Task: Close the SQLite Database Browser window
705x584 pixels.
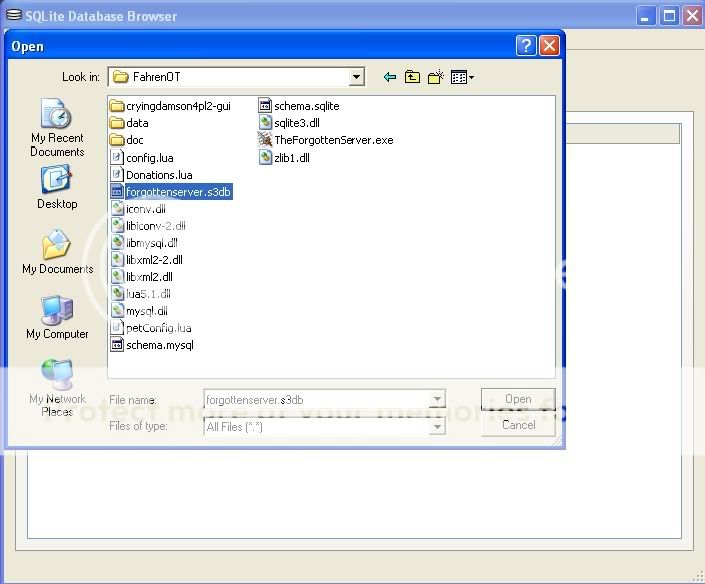Action: coord(692,17)
